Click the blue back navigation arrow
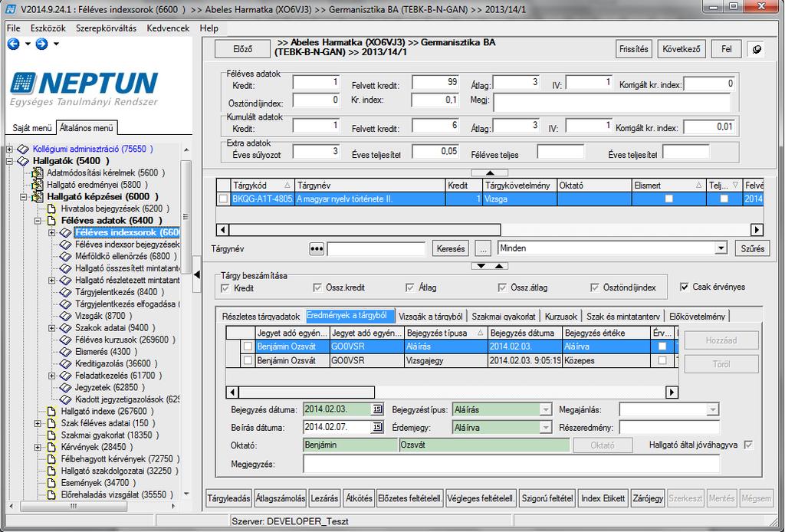The height and width of the screenshot is (532, 785). (x=14, y=44)
